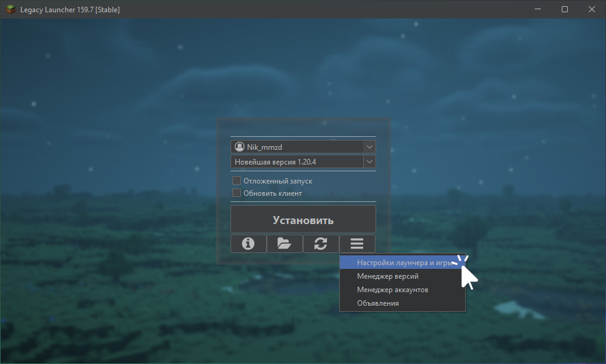Expand the version dropdown arrow for 1.20.4
Screen dimensions: 606x364
pyautogui.click(x=369, y=161)
